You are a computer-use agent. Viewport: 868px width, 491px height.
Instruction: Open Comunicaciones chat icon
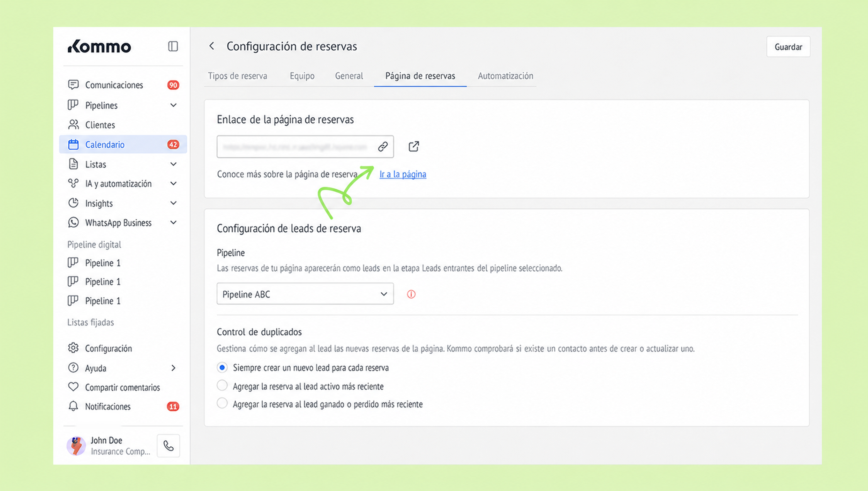(x=73, y=84)
